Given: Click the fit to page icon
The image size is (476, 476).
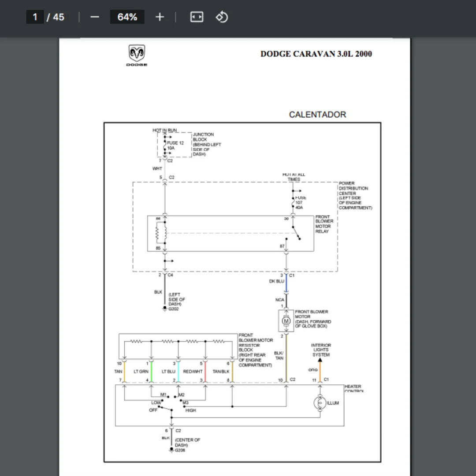Looking at the screenshot, I should pos(197,17).
